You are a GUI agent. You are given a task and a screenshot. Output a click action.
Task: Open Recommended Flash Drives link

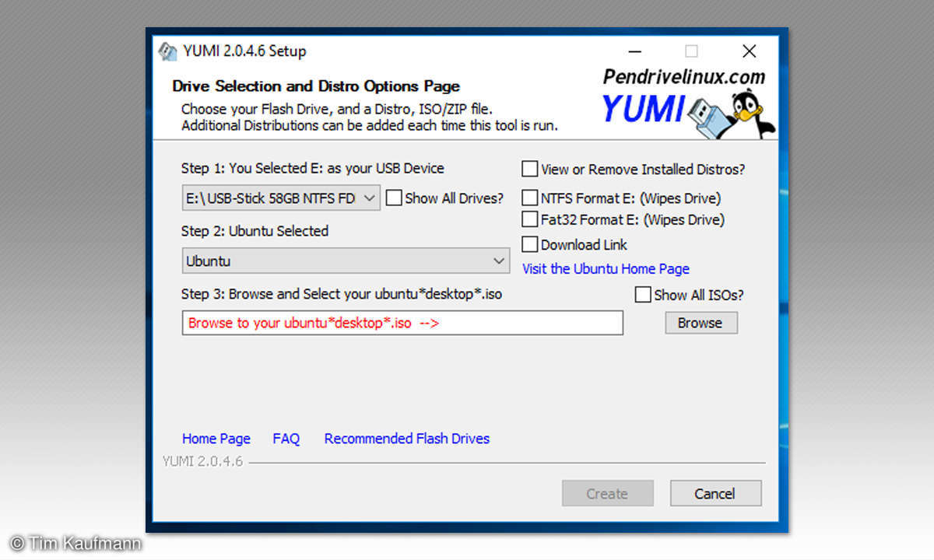[407, 439]
